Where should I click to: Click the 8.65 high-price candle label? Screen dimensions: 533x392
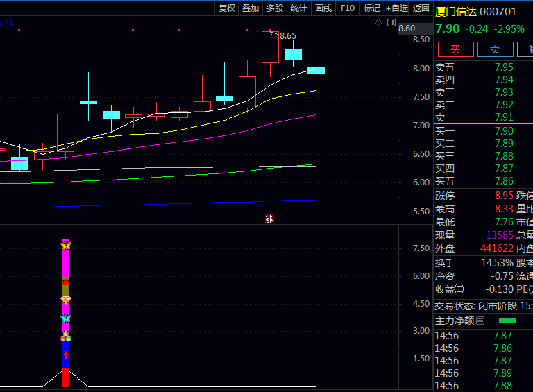287,36
